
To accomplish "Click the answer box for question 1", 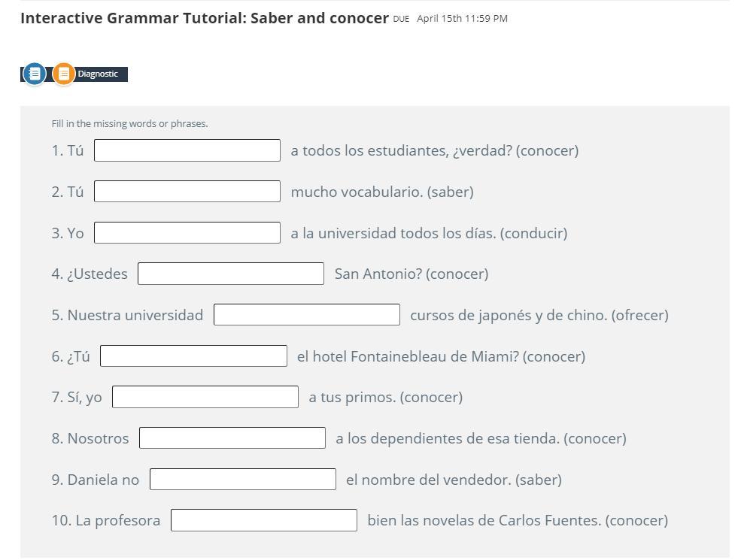I will [187, 150].
